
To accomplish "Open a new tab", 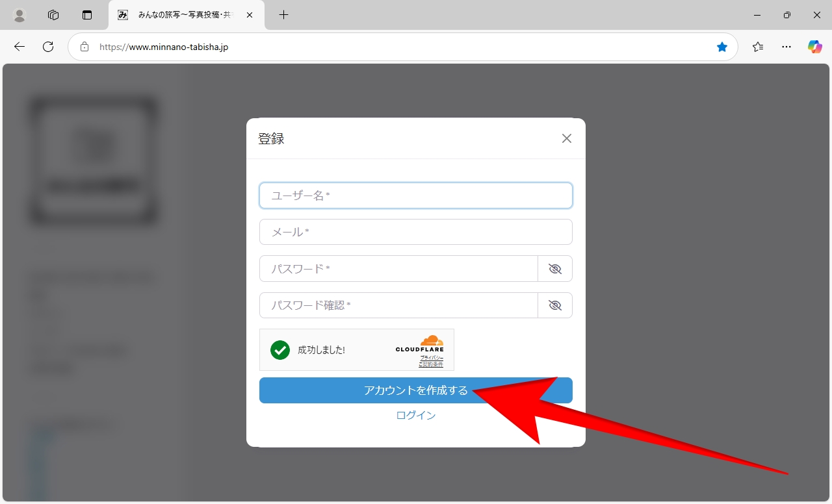I will (283, 15).
